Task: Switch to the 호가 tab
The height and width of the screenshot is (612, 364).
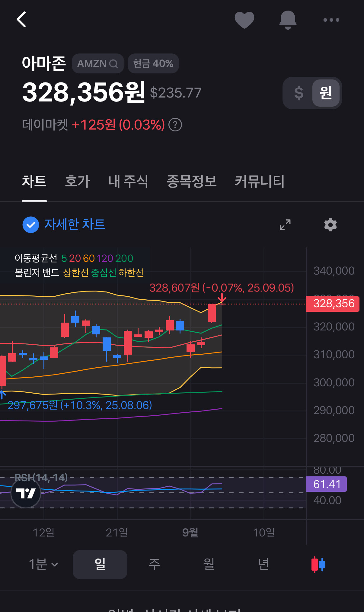Action: [77, 181]
